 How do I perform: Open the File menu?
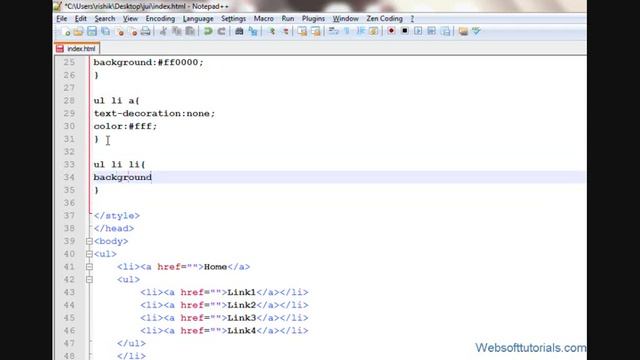[x=62, y=18]
